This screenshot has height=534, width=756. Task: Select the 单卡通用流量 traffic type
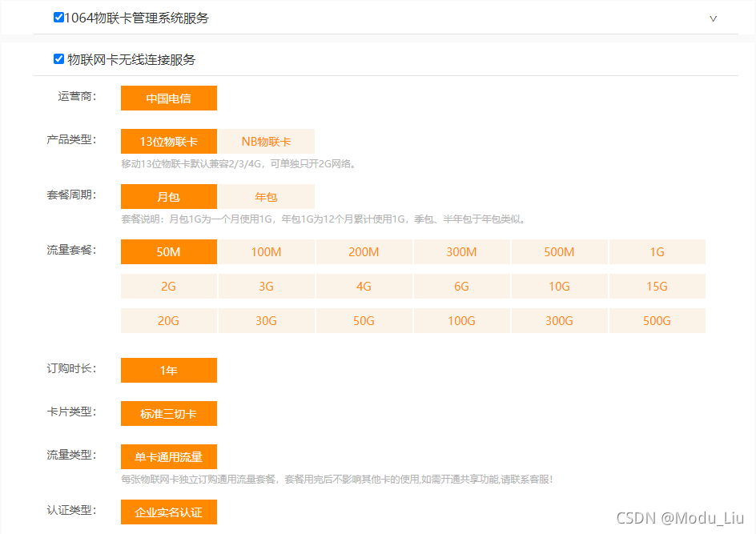click(169, 457)
